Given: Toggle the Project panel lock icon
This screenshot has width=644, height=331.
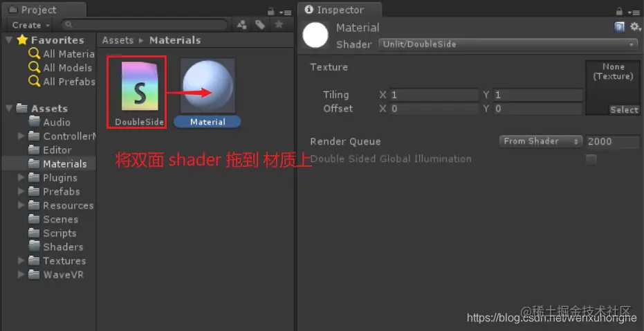Looking at the screenshot, I should click(270, 12).
